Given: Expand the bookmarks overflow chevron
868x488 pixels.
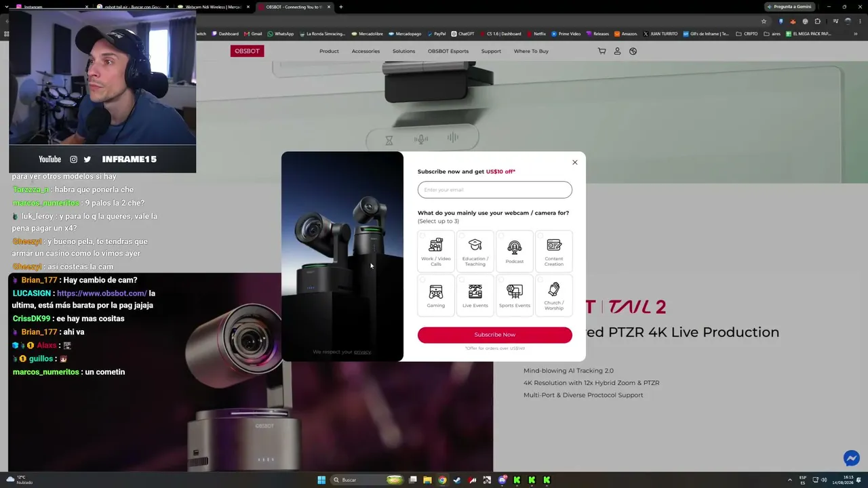Looking at the screenshot, I should pos(856,34).
